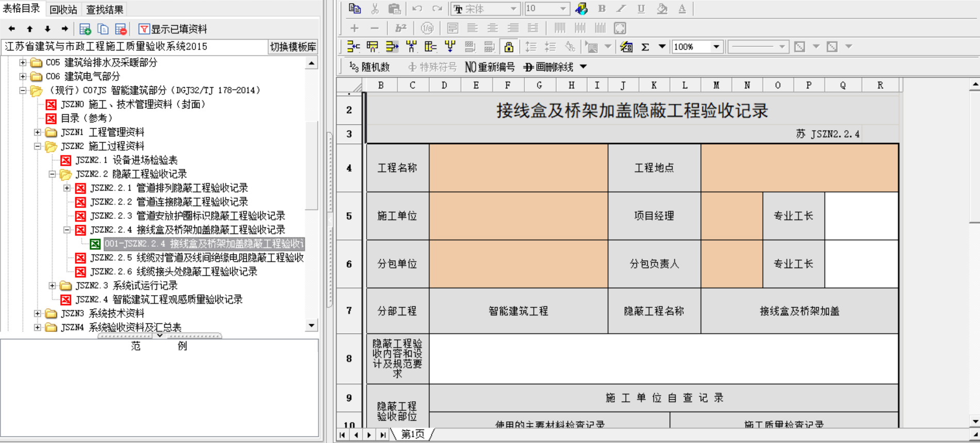
Task: Switch to the 表格目录 tab
Action: (22, 9)
